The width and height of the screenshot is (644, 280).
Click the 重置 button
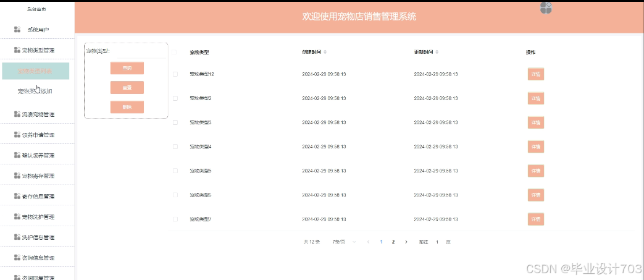(x=127, y=88)
